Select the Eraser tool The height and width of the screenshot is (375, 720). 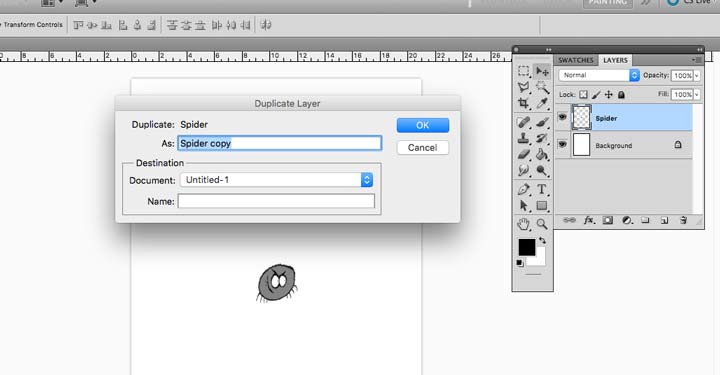(523, 154)
